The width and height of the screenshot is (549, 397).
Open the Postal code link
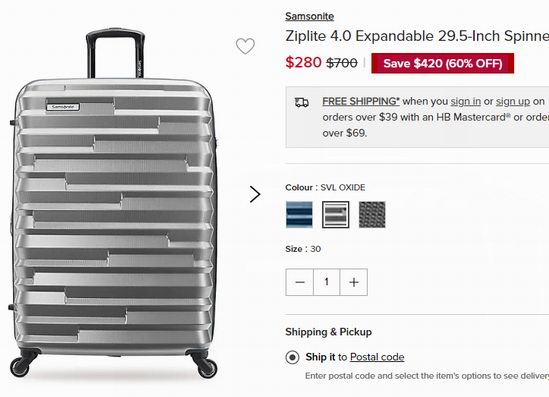(x=377, y=357)
